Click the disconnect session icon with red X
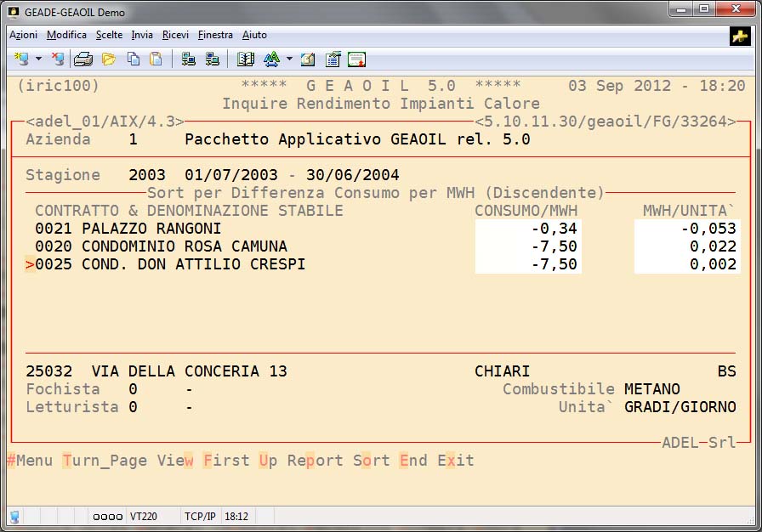The width and height of the screenshot is (762, 532). pyautogui.click(x=57, y=59)
